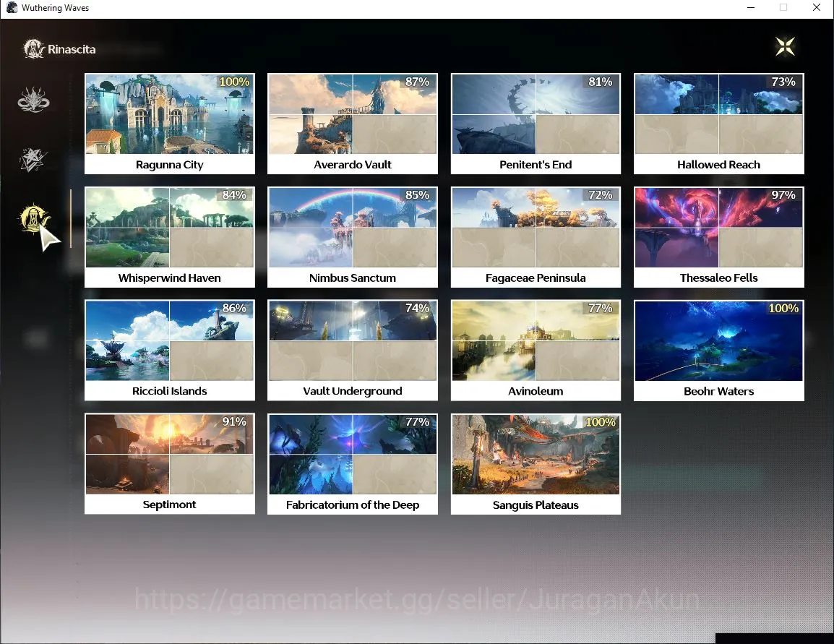Select the second star-shaped region sidebar icon
This screenshot has height=644, width=834.
coord(33,160)
